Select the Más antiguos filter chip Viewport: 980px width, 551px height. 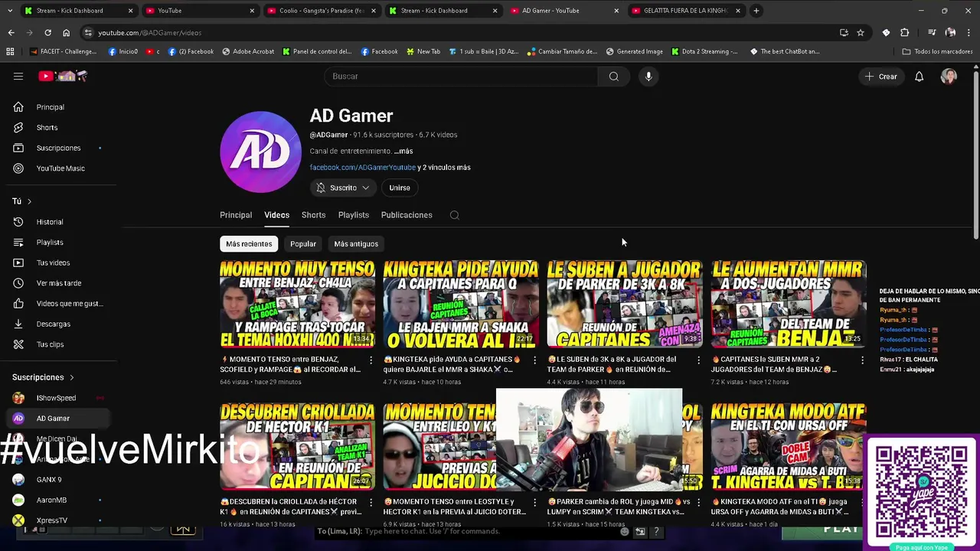point(356,243)
